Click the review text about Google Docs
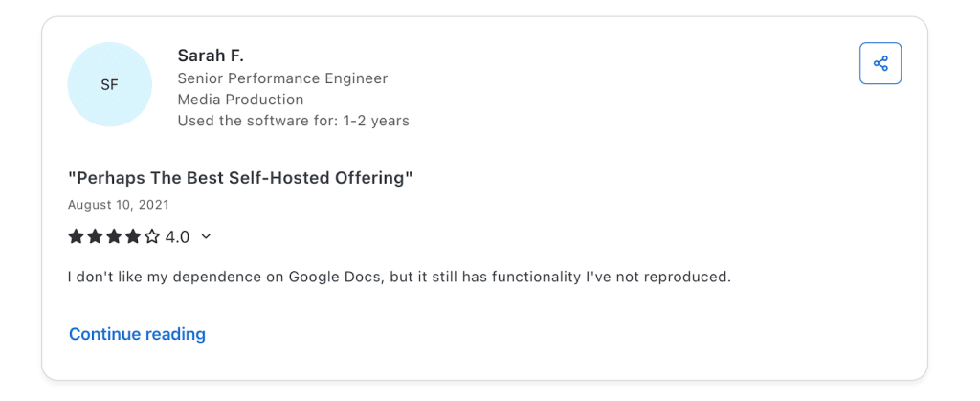Screen dimensions: 980x401 399,278
